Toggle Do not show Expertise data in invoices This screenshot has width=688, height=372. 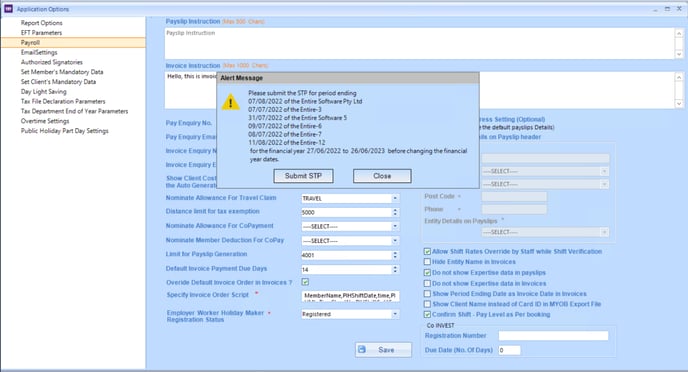[427, 283]
